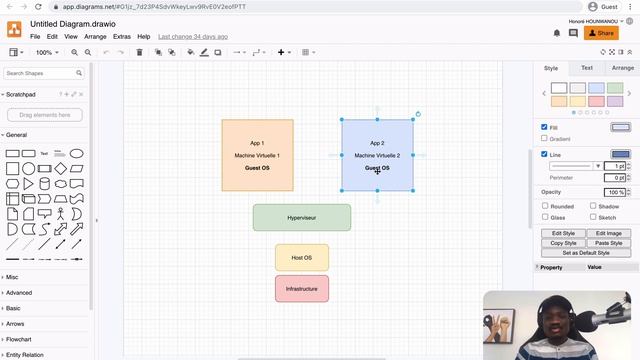
Task: Open the notifications bell icon
Action: [557, 33]
